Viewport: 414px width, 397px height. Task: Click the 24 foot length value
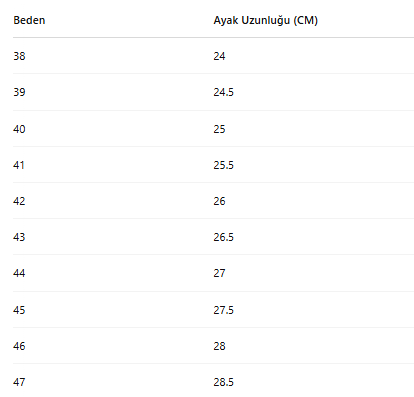coord(219,56)
